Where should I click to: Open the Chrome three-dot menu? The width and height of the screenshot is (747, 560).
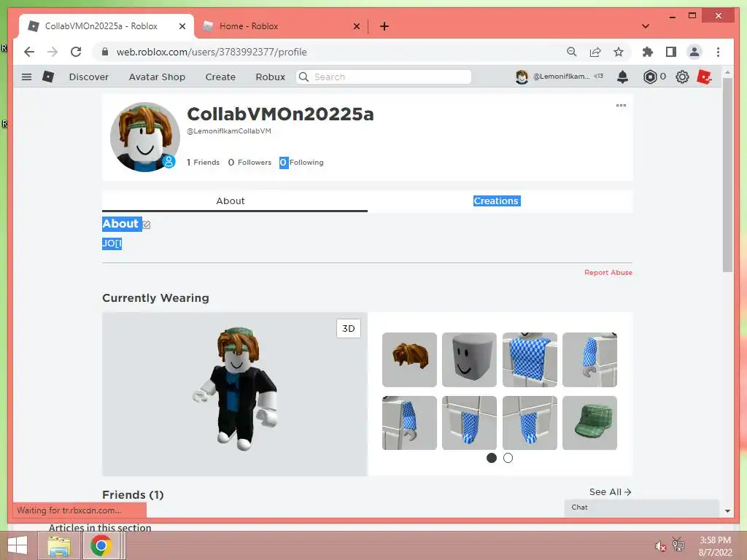(718, 52)
